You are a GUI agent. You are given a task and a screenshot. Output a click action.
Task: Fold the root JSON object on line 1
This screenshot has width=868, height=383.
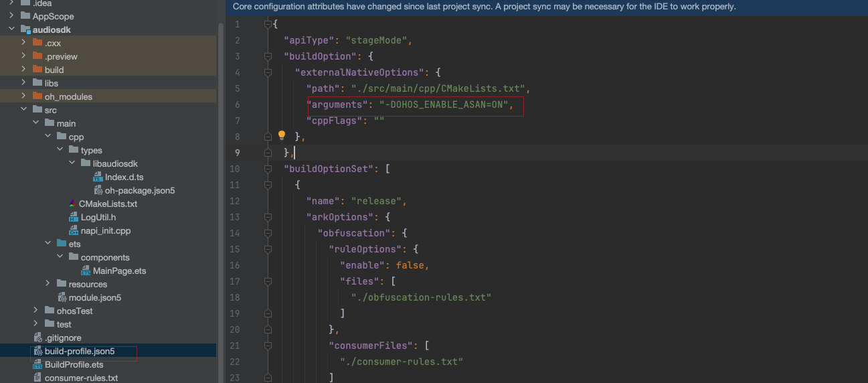(x=268, y=24)
